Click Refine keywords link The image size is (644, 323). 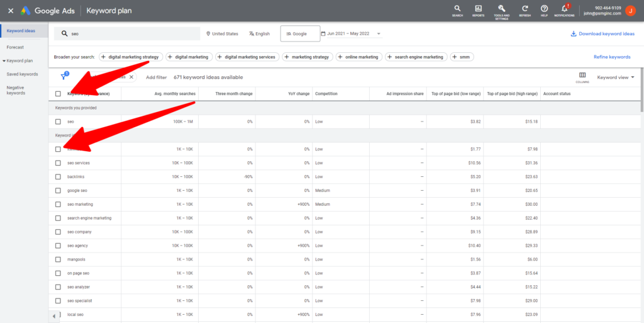point(612,57)
